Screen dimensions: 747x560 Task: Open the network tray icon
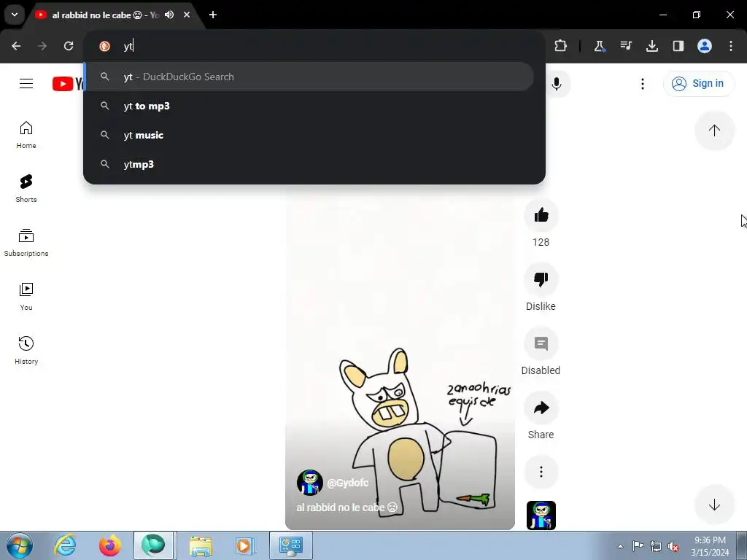point(656,546)
